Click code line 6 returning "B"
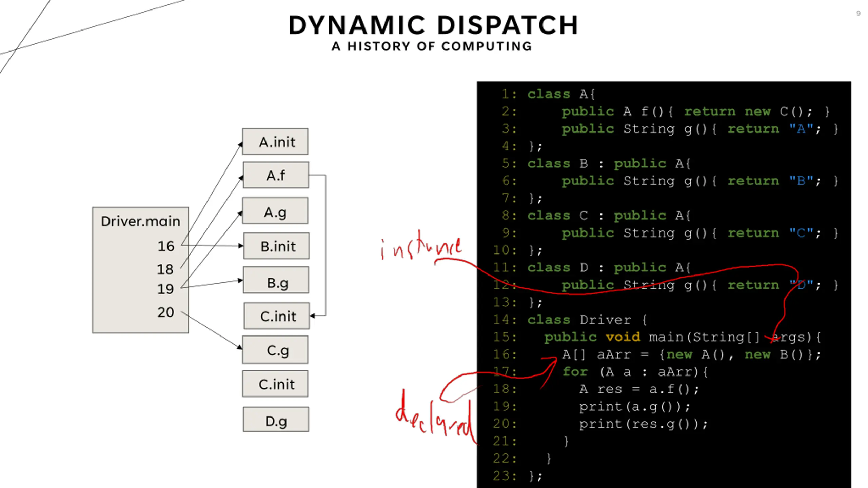Screen dimensions: 868x488 pos(670,181)
